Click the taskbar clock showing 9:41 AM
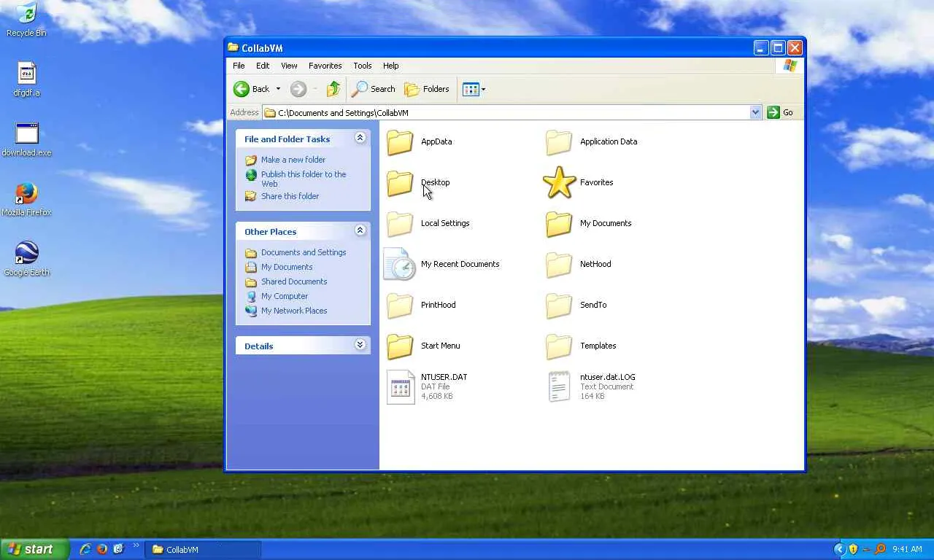Screen dimensions: 934x560 [907, 549]
